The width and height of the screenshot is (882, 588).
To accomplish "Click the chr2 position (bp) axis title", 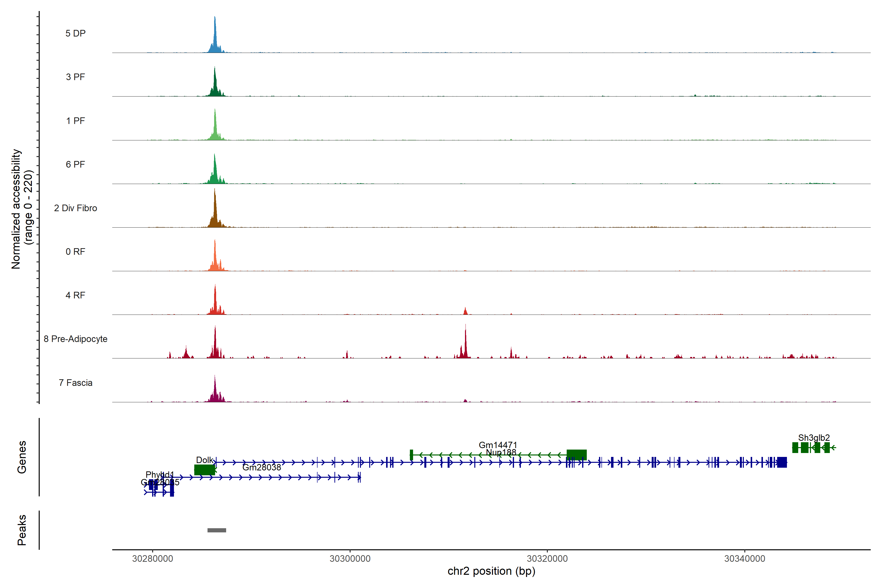I will [491, 571].
